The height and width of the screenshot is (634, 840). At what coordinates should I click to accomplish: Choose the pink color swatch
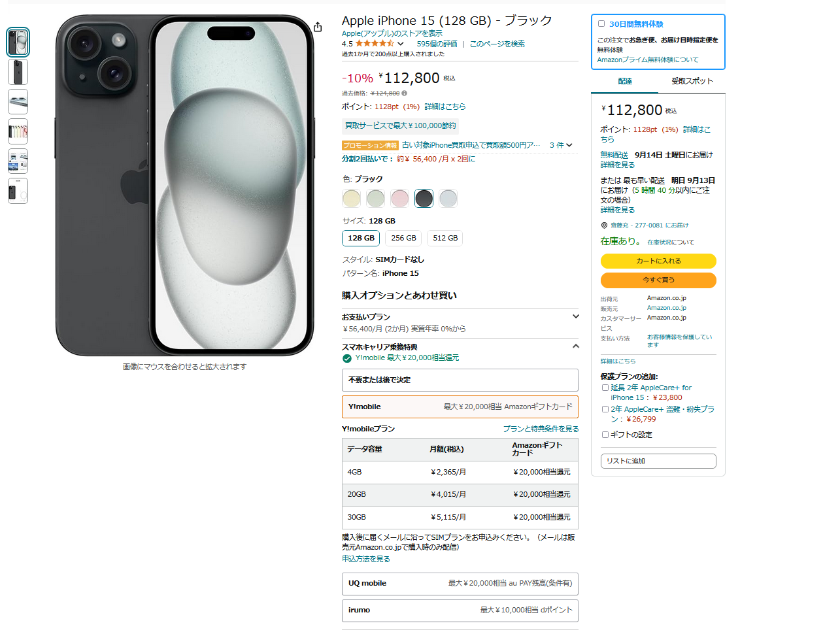pyautogui.click(x=400, y=198)
